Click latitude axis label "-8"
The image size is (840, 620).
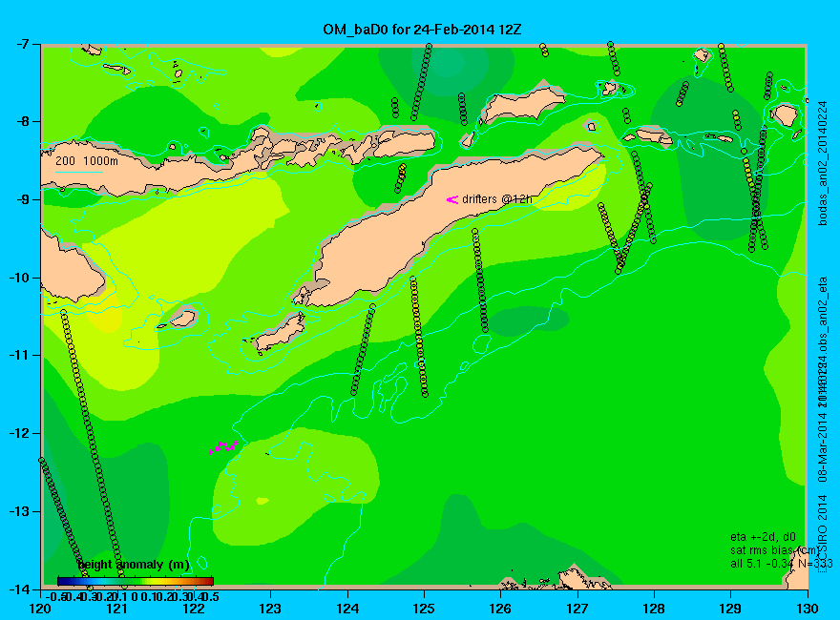[25, 121]
